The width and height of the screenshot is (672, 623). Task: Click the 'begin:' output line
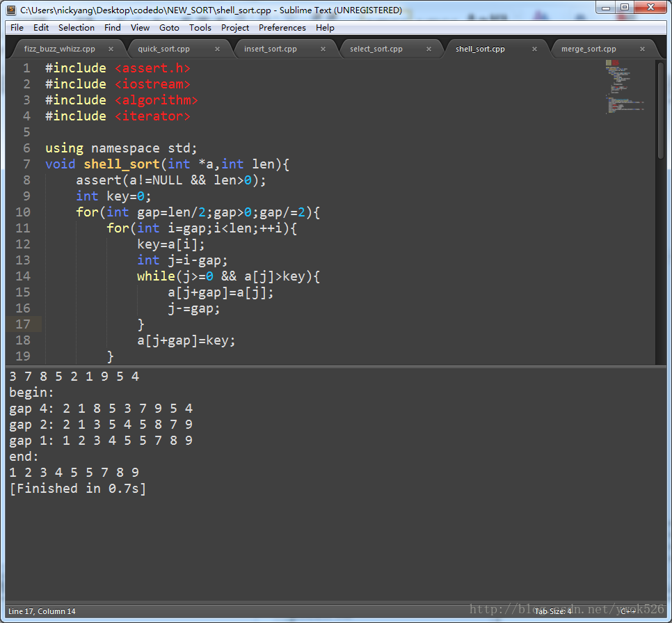click(x=31, y=393)
